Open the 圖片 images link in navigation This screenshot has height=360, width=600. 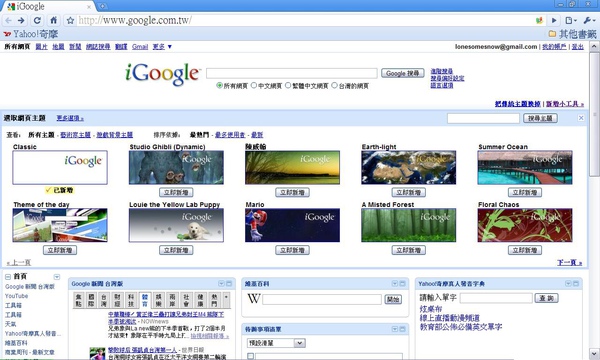[x=41, y=47]
